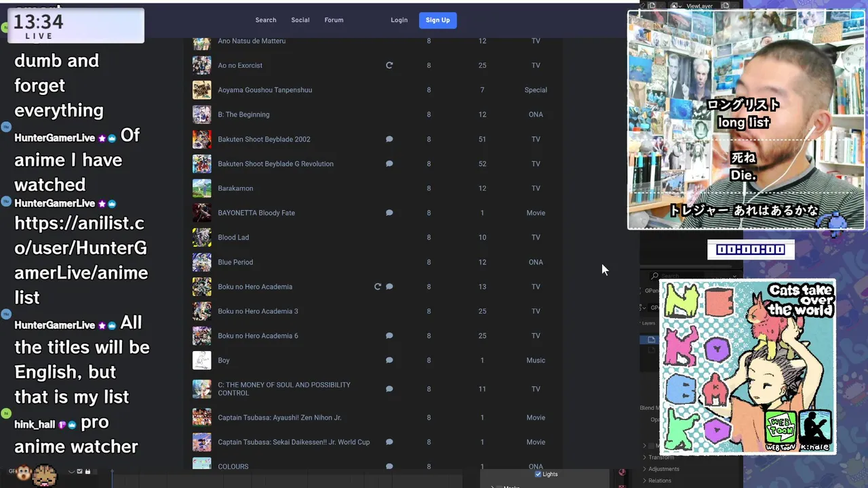Click hink_hall username in chat
This screenshot has width=868, height=488.
pos(35,425)
